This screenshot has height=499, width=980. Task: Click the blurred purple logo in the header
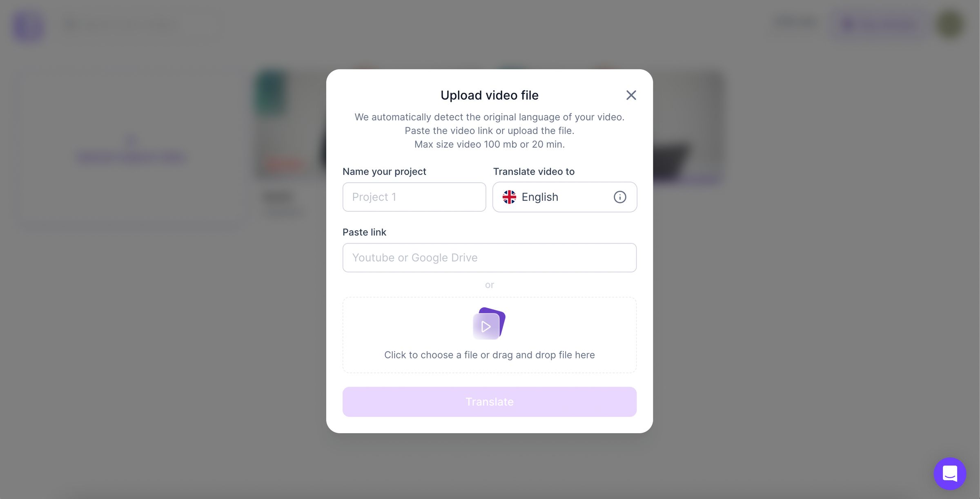pyautogui.click(x=29, y=25)
